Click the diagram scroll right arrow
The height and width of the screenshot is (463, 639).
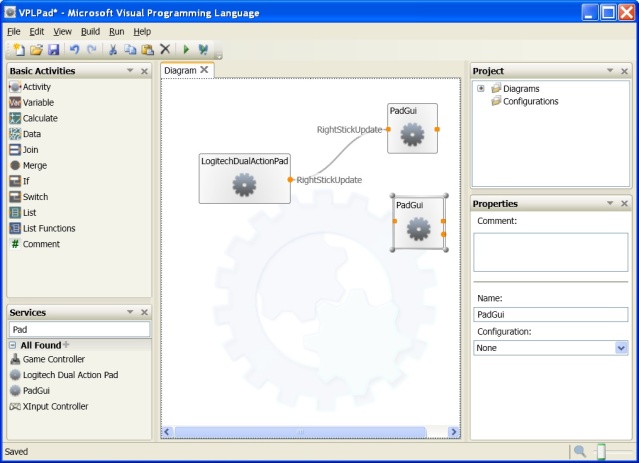coord(454,432)
